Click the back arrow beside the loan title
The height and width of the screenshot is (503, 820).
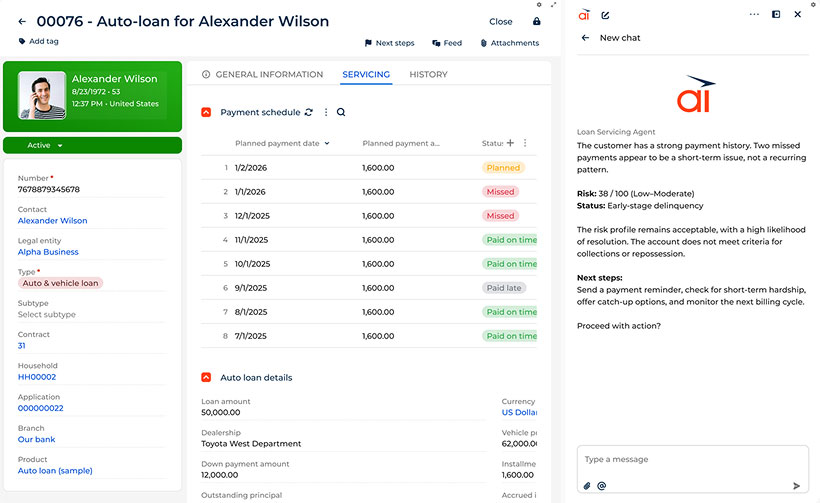tap(22, 21)
